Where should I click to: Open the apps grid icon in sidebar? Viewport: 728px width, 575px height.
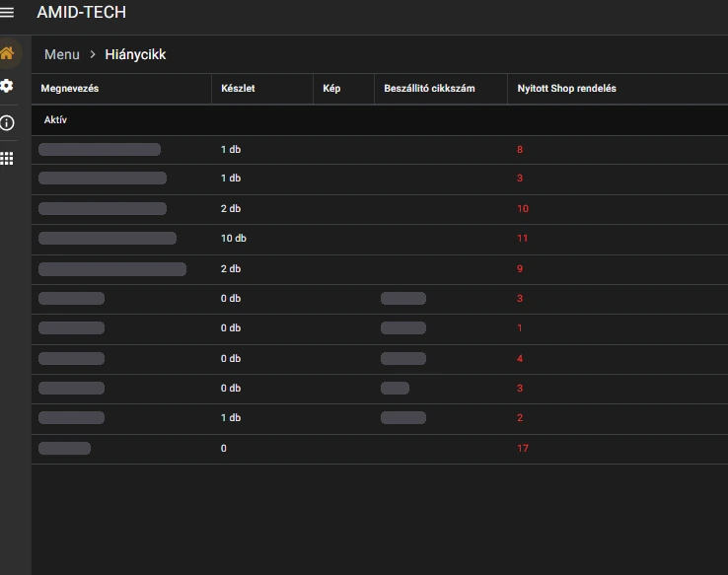[7, 159]
